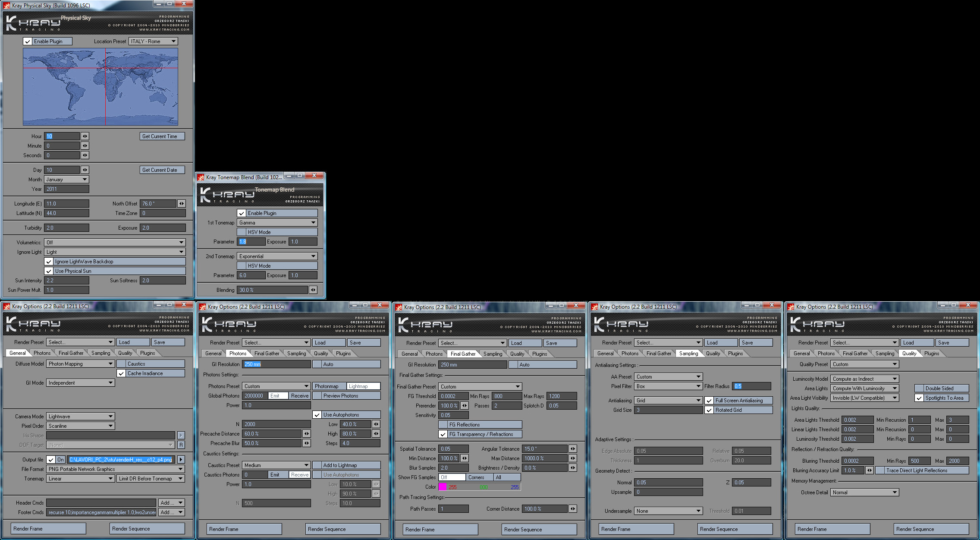Expand the Diffuse Model Photon Mapping dropdown
The image size is (980, 540).
pos(81,364)
